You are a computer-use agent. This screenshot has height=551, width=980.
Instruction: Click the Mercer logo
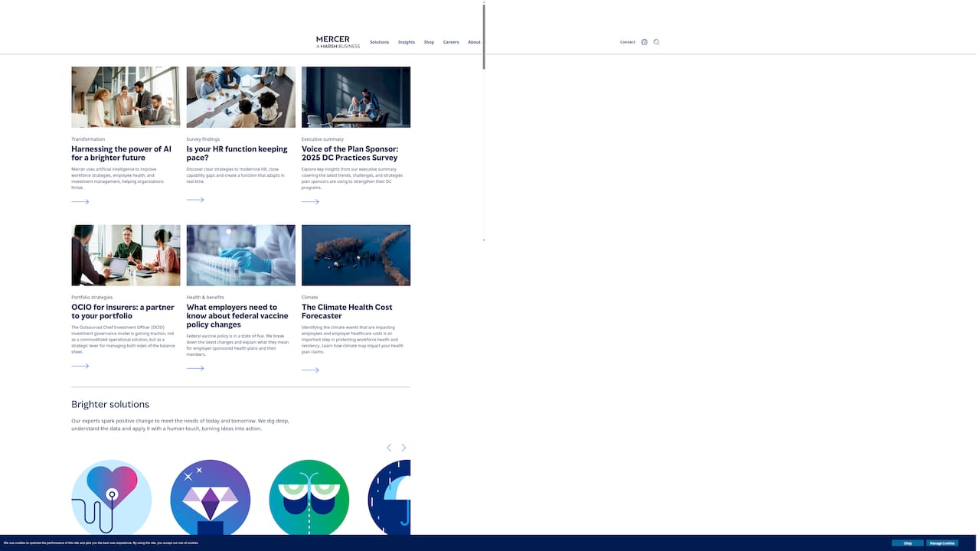[x=338, y=42]
